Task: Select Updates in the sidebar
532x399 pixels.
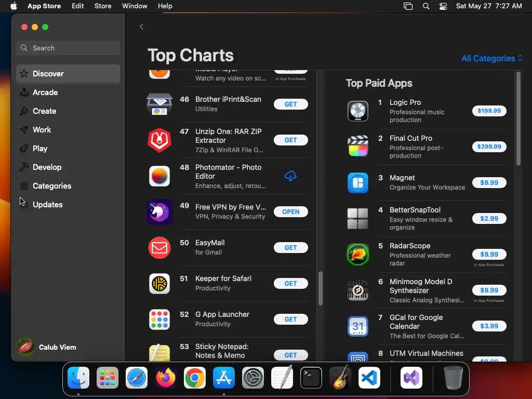Action: (68, 204)
